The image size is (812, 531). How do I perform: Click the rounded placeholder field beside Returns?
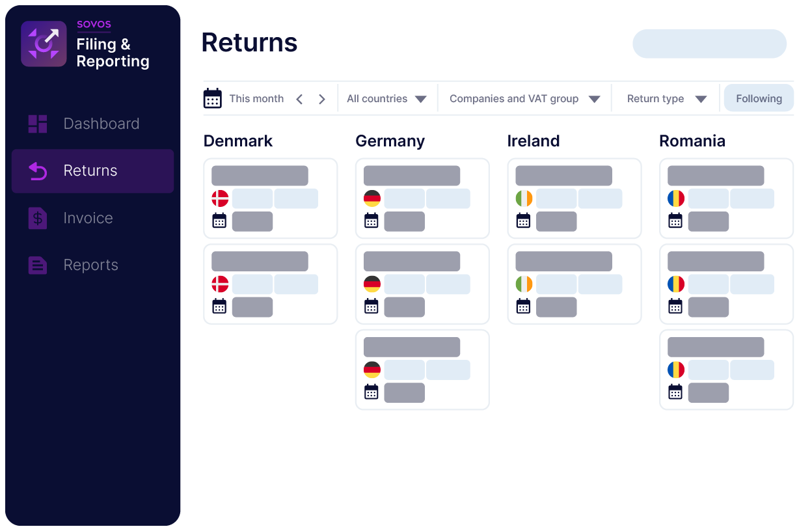709,44
